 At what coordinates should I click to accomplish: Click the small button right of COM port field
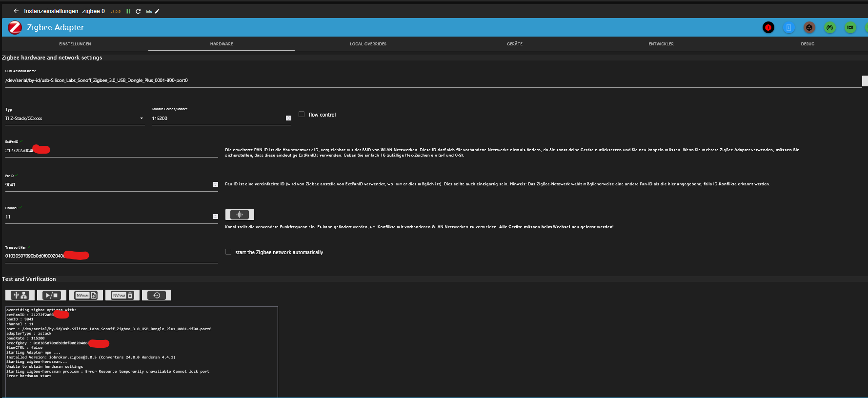coord(865,81)
